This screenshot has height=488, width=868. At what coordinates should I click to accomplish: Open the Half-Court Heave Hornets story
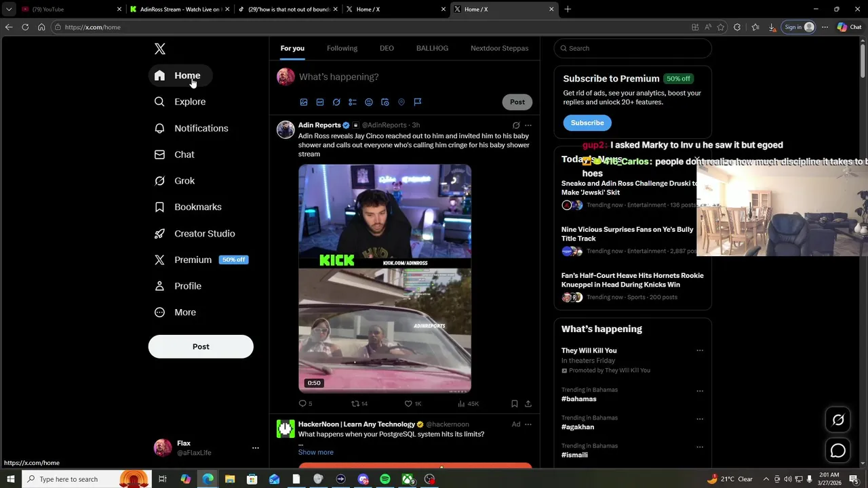pos(632,280)
